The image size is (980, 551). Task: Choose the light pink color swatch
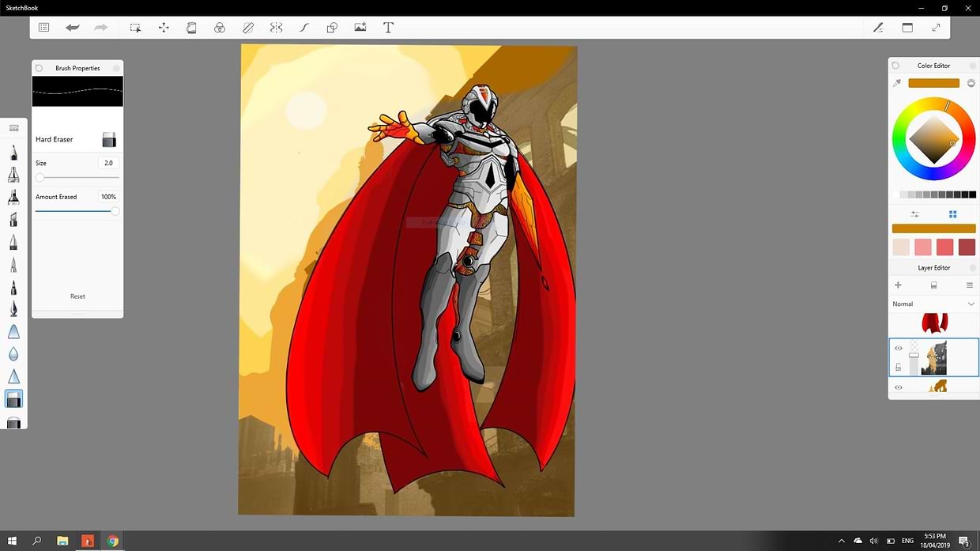click(923, 247)
